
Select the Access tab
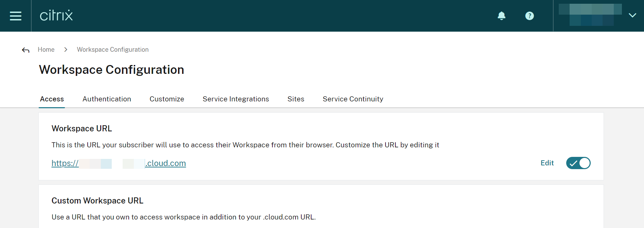[52, 99]
